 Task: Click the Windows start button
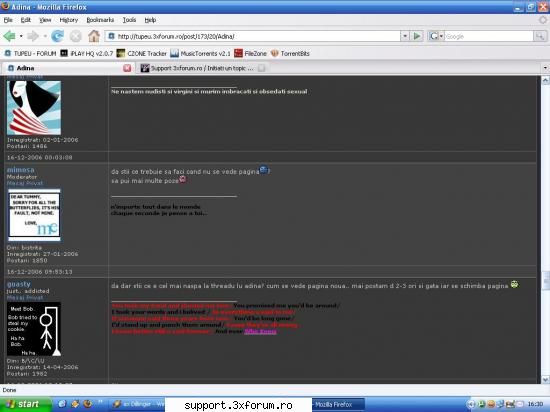25,404
